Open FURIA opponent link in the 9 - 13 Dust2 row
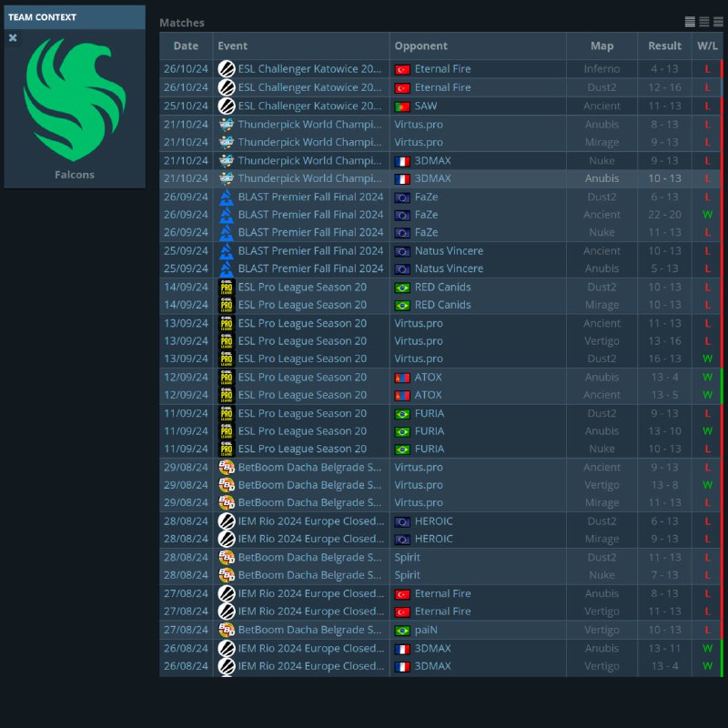This screenshot has width=728, height=728. click(430, 413)
